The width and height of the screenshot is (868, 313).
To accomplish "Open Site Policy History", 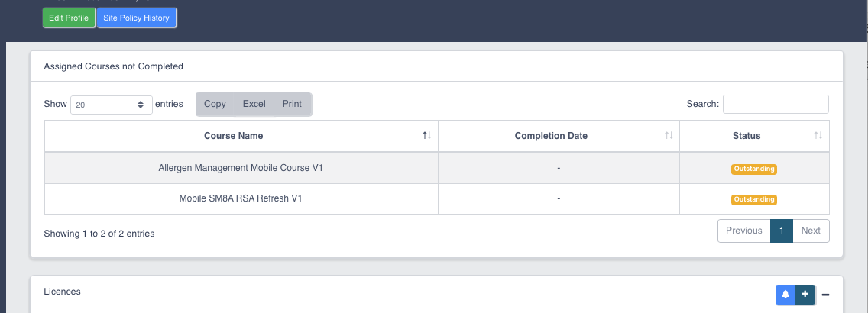I will pos(136,18).
